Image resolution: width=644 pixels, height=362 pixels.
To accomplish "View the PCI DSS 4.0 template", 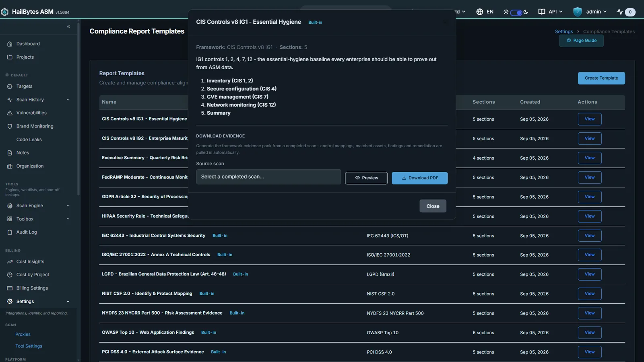I will [590, 352].
